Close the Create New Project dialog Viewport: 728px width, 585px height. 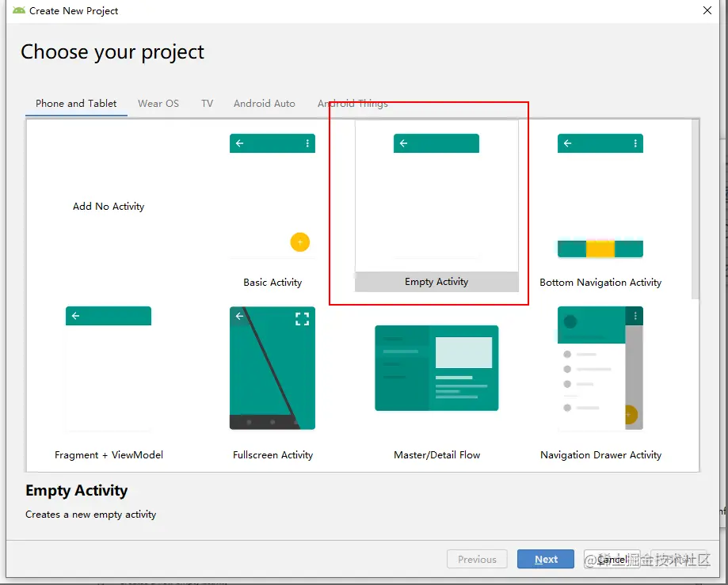(707, 10)
